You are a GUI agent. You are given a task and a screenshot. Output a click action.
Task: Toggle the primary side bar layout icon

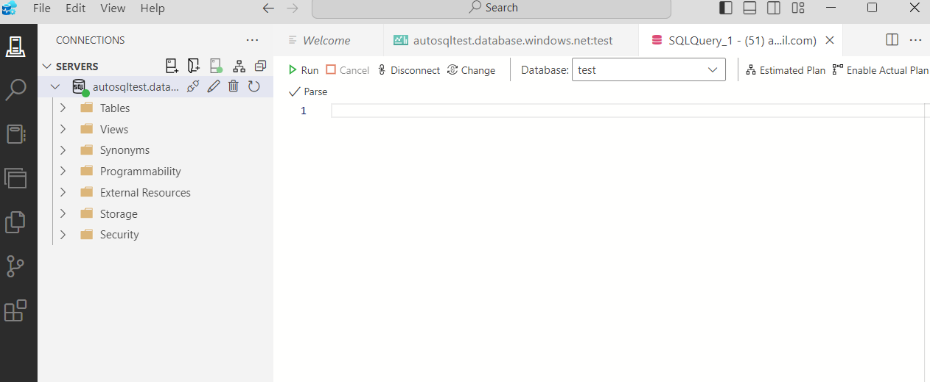pos(725,8)
